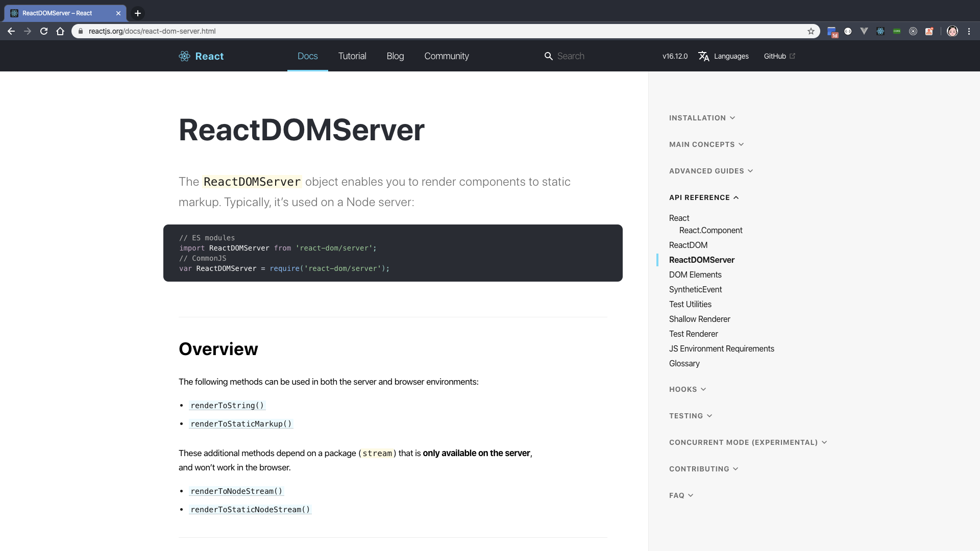Expand the Hooks sidebar section

[x=688, y=389]
